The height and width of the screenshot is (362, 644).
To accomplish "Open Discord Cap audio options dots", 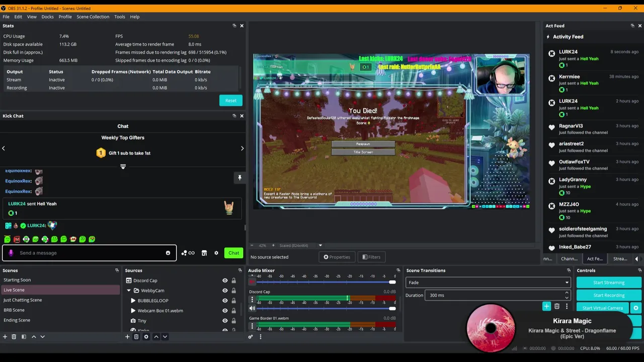I will (x=253, y=300).
